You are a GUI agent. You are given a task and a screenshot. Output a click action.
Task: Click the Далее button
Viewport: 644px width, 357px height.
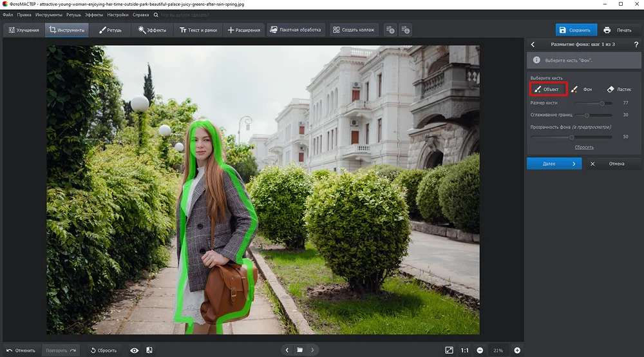(x=554, y=164)
